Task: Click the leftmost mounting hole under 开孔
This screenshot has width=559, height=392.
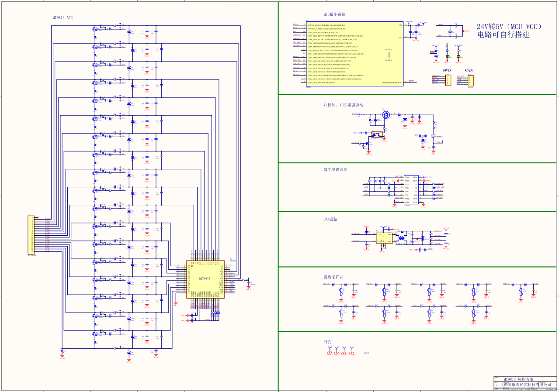Action: tap(330, 350)
